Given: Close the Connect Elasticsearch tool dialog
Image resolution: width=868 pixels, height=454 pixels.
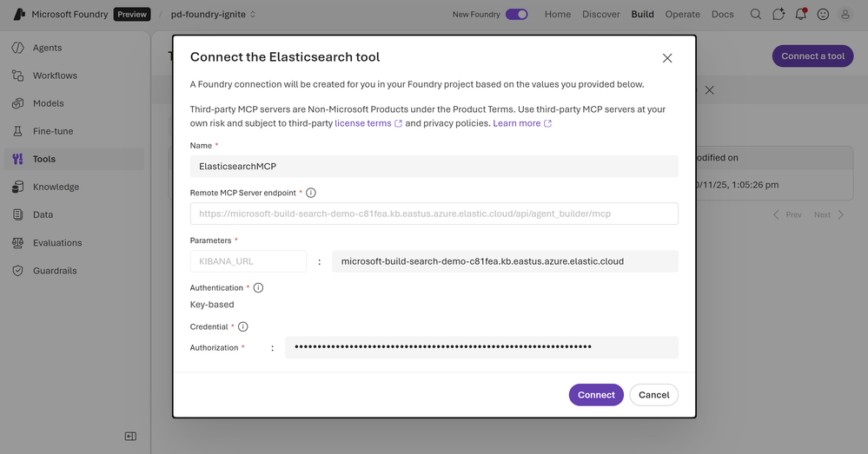Looking at the screenshot, I should click(667, 58).
